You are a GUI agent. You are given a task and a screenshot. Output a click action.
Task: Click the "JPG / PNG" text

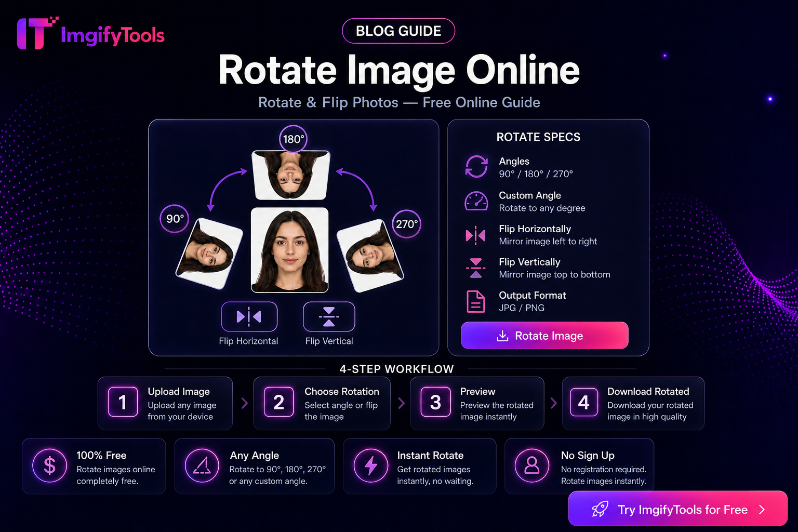[522, 308]
